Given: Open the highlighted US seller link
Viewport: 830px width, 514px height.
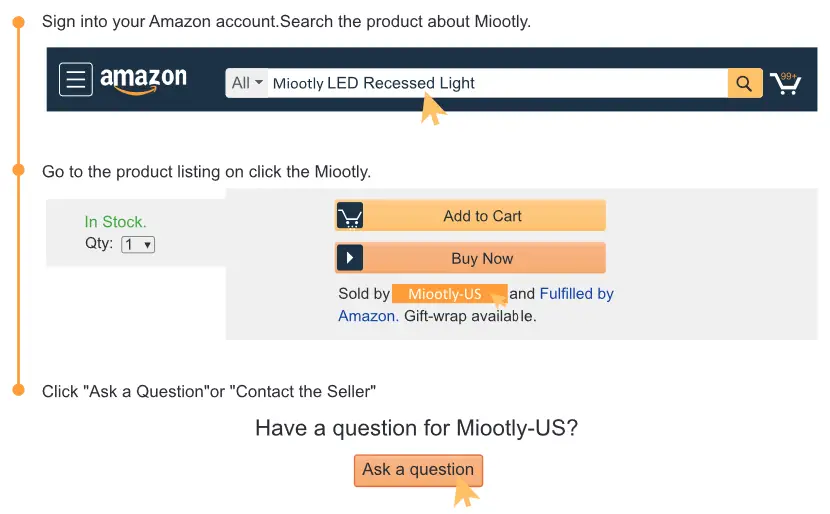Looking at the screenshot, I should pos(446,294).
